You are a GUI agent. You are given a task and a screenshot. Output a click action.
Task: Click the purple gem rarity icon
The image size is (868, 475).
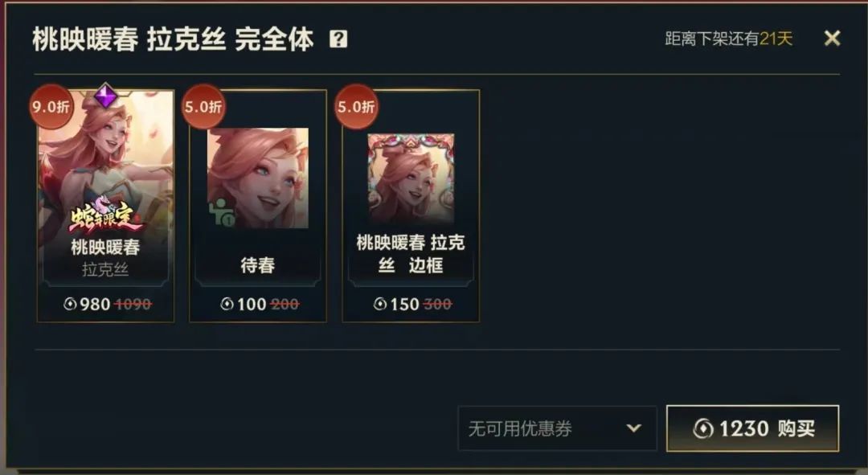pyautogui.click(x=105, y=96)
